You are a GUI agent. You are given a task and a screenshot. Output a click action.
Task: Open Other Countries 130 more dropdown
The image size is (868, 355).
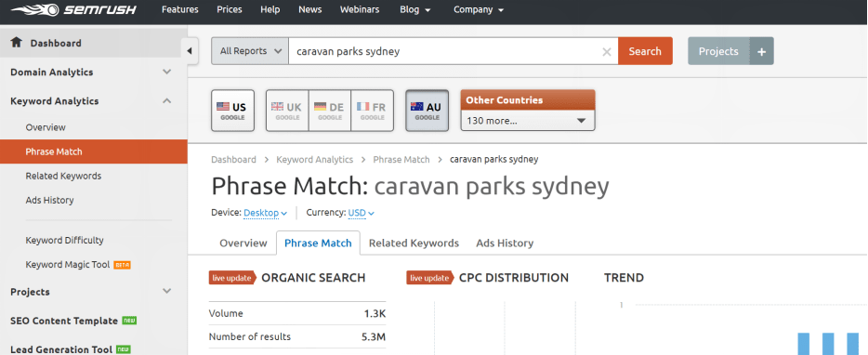[528, 120]
